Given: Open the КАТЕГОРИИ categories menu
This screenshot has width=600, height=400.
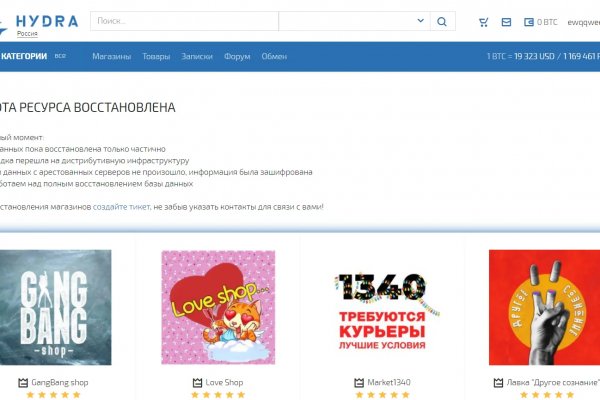Looking at the screenshot, I should pos(24,56).
